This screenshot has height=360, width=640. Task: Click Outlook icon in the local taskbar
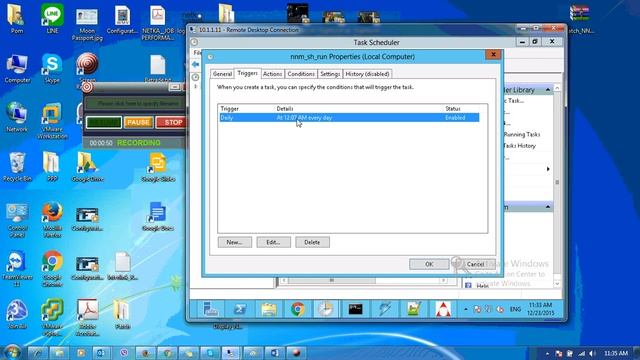[x=101, y=353]
